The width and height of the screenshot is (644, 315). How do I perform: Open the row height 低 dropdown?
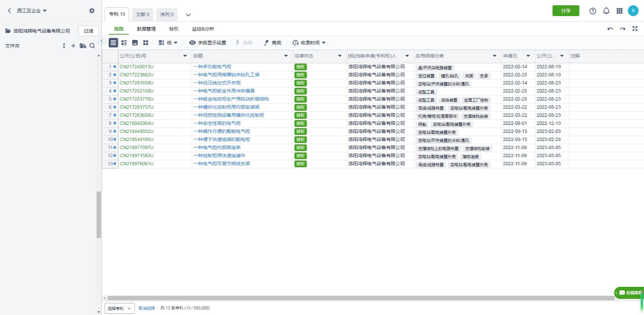pyautogui.click(x=168, y=43)
